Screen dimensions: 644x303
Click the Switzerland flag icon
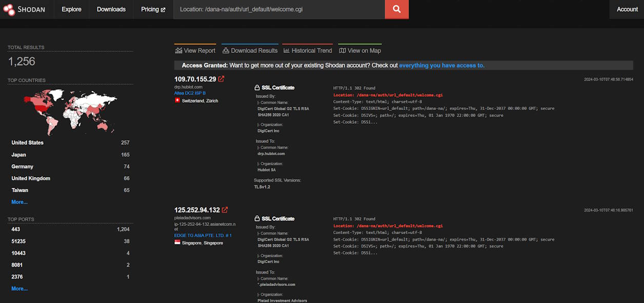[176, 101]
